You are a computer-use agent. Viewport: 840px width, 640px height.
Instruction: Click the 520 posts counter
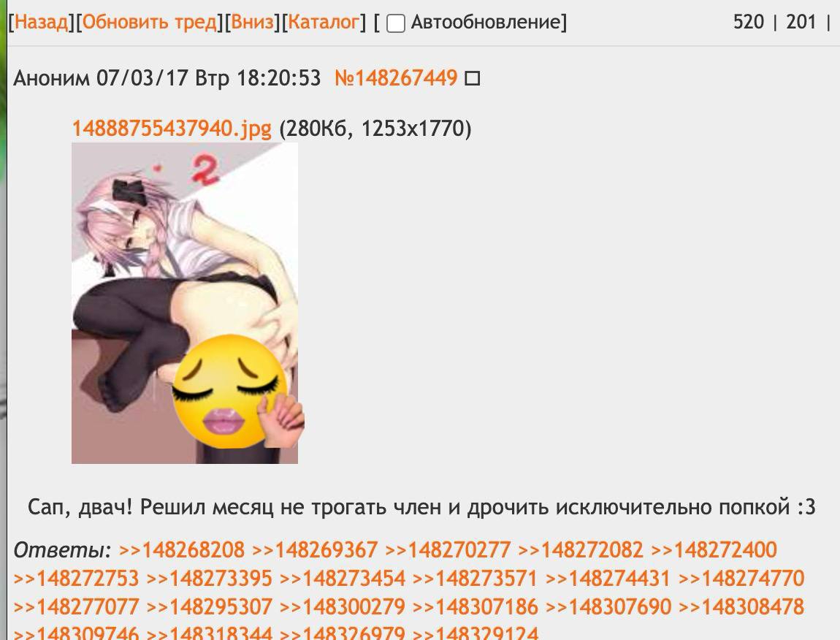[749, 22]
